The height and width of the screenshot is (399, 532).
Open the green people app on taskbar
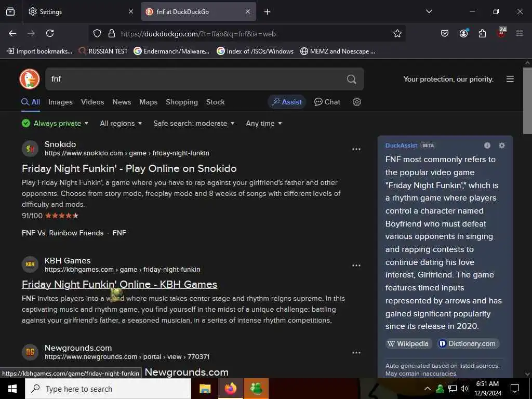[x=256, y=389]
